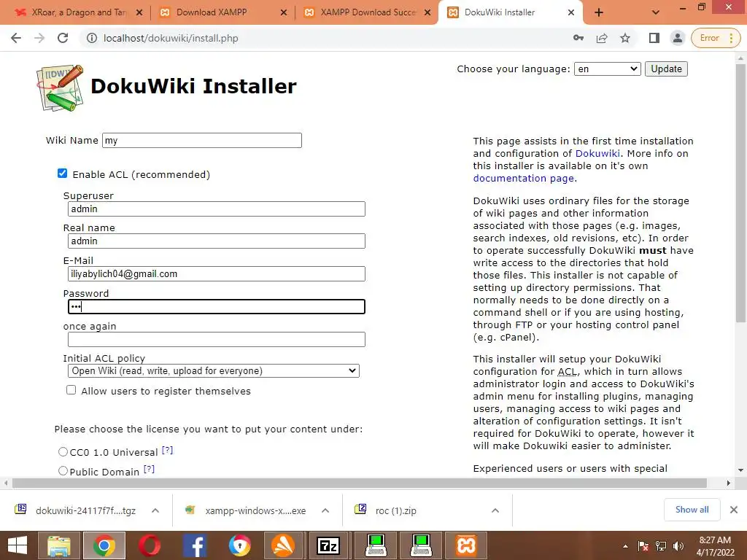
Task: Open the language selection dropdown
Action: [x=608, y=69]
